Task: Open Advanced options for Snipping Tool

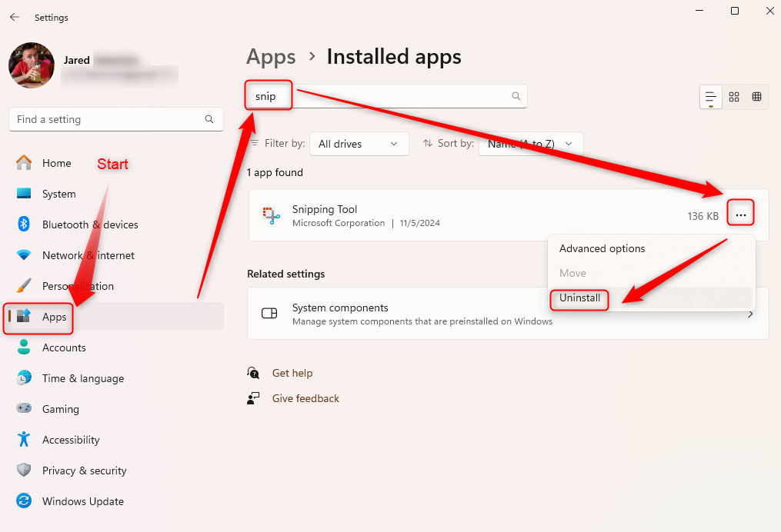Action: click(x=602, y=248)
